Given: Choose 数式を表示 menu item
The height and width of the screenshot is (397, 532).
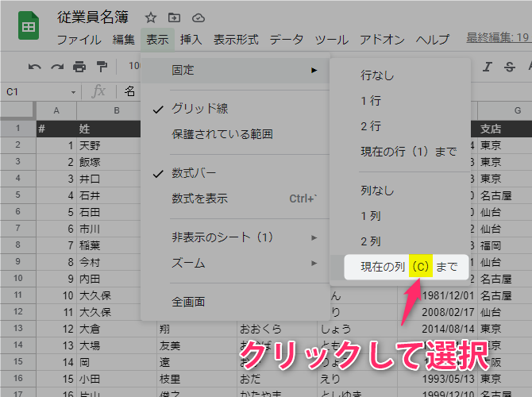Looking at the screenshot, I should 235,198.
